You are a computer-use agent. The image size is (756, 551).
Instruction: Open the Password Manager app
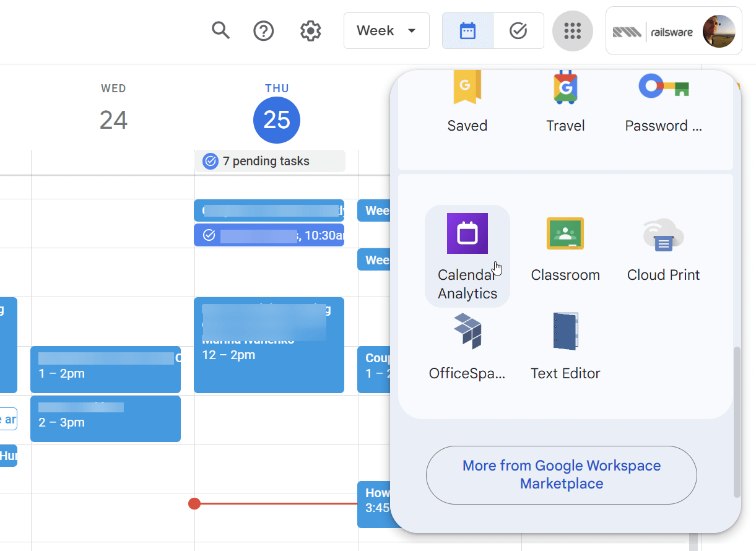[x=663, y=103]
